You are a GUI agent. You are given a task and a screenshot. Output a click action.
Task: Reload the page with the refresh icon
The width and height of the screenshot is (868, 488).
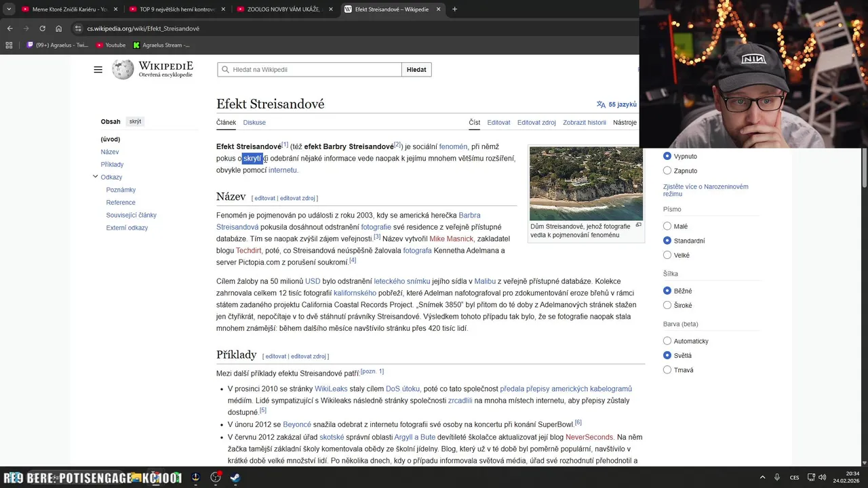(42, 28)
